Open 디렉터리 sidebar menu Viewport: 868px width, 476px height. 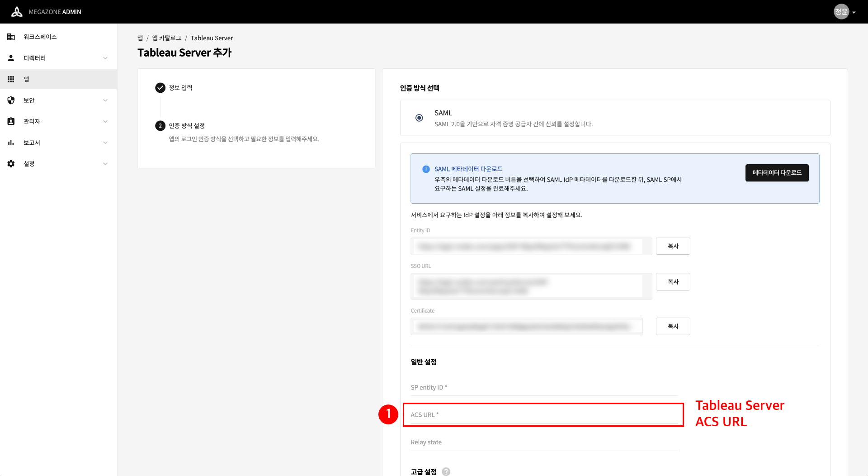pyautogui.click(x=58, y=58)
